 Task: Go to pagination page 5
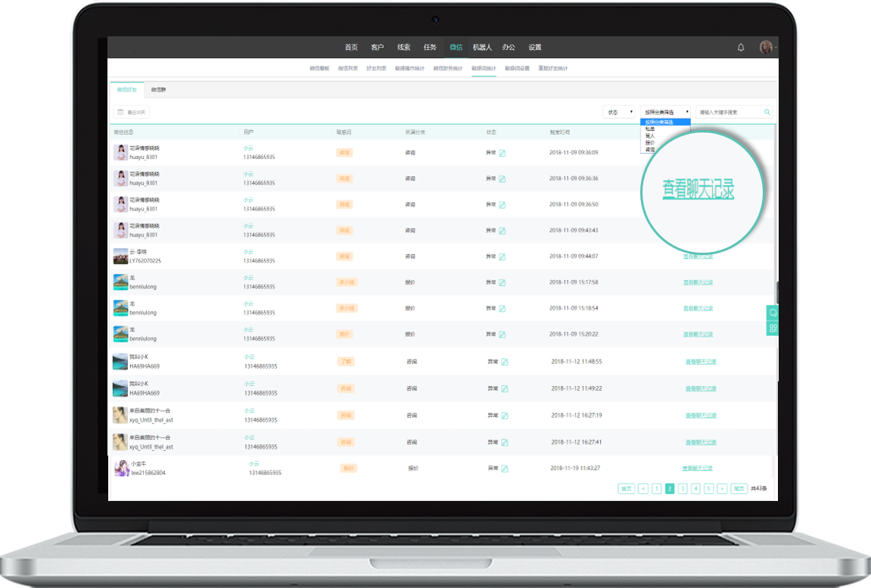click(x=709, y=489)
